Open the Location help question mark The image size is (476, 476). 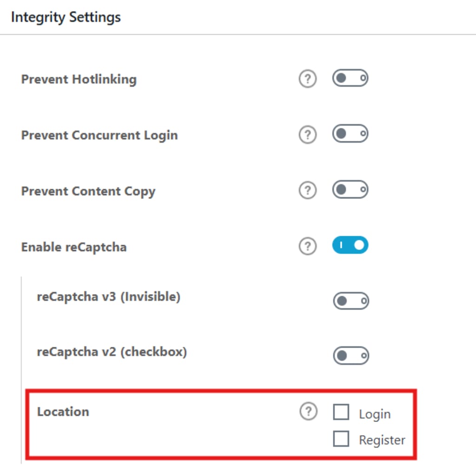click(x=309, y=412)
